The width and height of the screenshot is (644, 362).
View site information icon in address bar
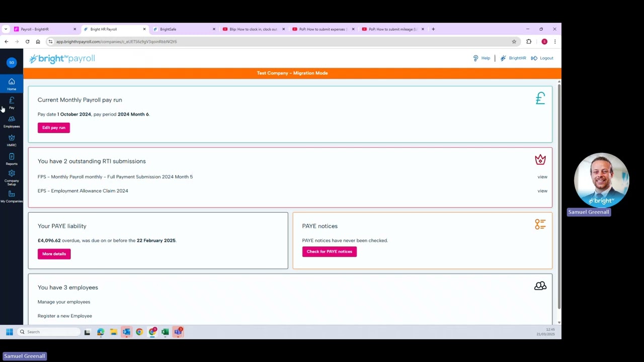coord(50,42)
